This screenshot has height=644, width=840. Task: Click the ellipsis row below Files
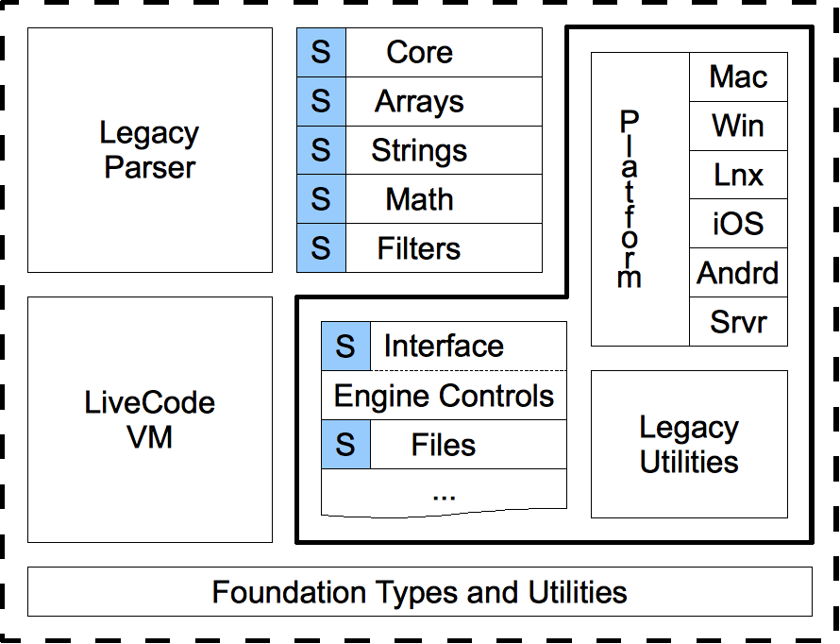445,493
